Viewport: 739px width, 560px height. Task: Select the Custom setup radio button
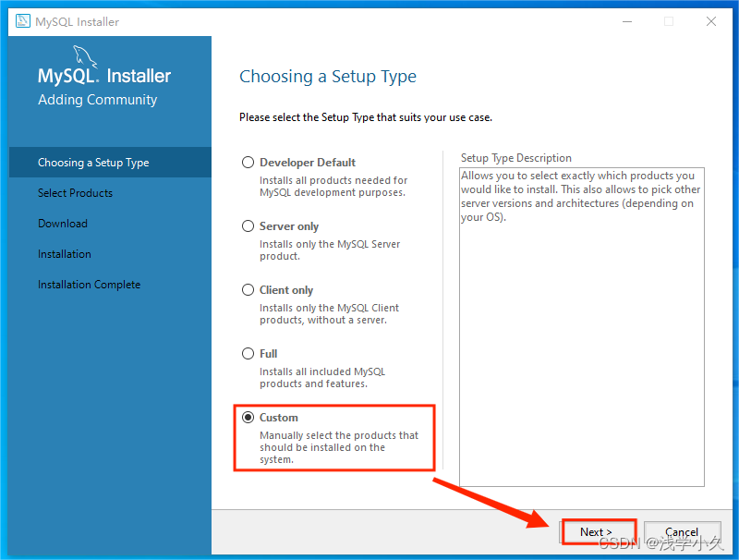pyautogui.click(x=248, y=418)
